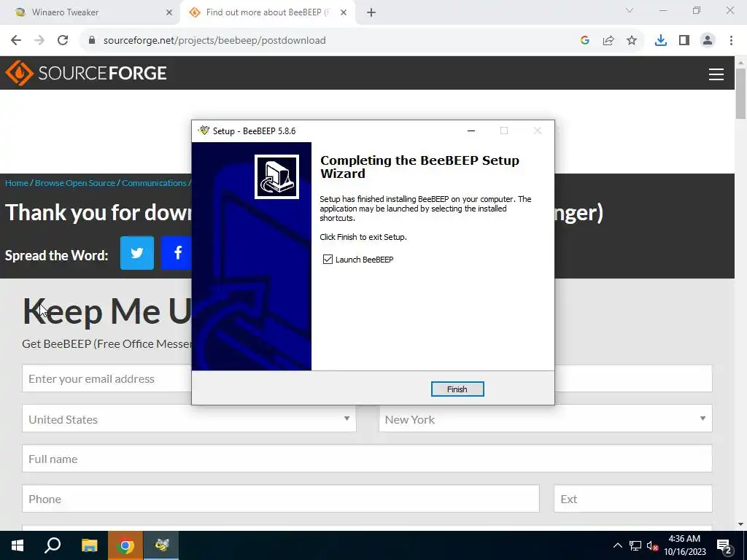Click the BeeBEEP setup taskbar icon
This screenshot has height=560, width=747.
(x=161, y=545)
